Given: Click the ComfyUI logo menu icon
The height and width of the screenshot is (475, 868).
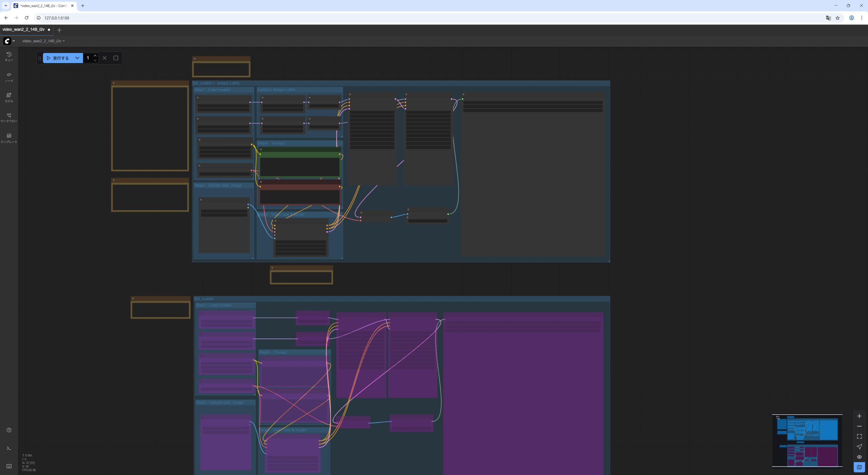Looking at the screenshot, I should click(7, 41).
